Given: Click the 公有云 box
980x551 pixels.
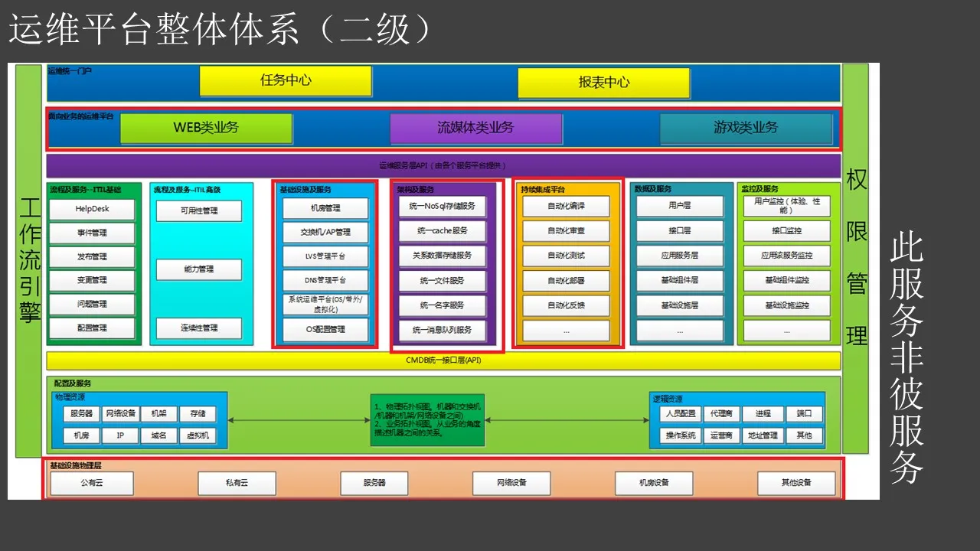Looking at the screenshot, I should click(x=92, y=484).
